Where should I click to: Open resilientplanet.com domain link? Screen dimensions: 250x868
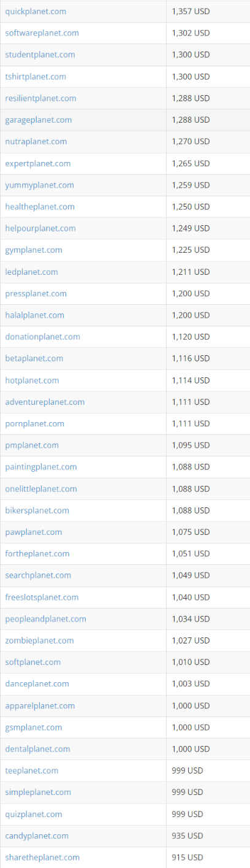(40, 98)
